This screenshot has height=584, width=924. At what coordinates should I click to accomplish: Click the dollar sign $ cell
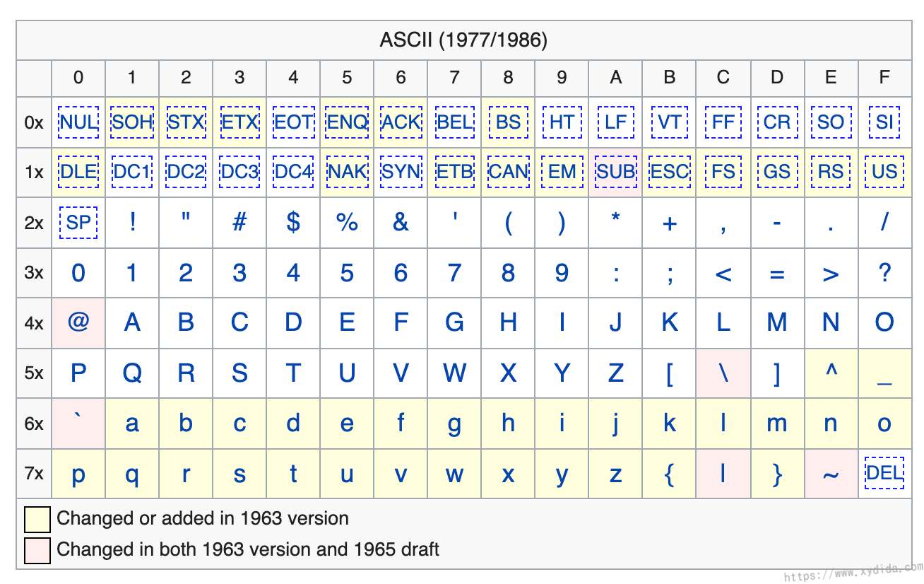[x=293, y=223]
